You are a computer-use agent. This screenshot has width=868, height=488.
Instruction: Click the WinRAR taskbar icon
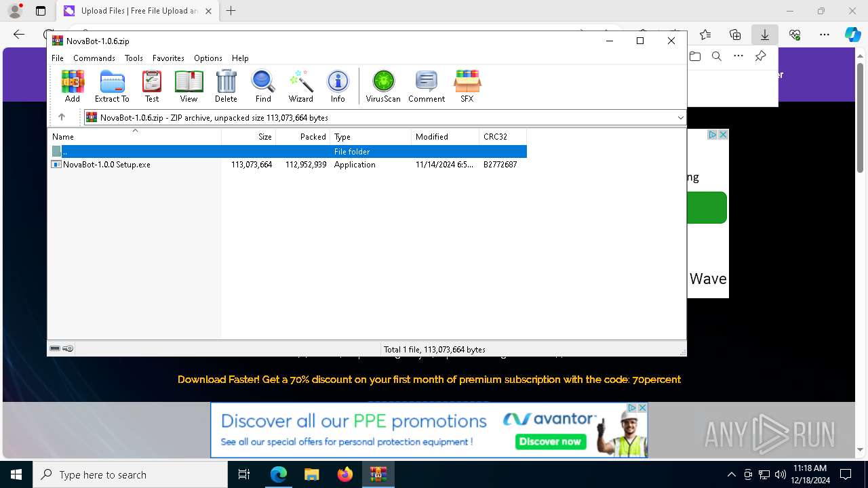(x=378, y=474)
